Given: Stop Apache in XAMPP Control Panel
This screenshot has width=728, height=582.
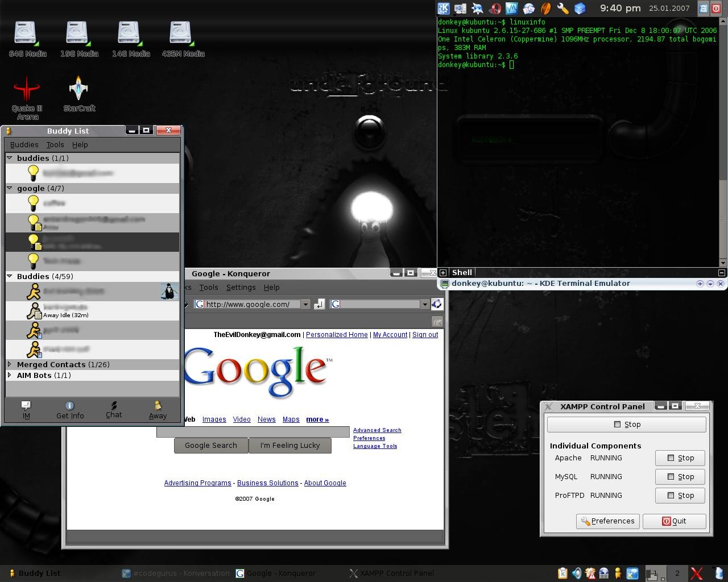Looking at the screenshot, I should click(680, 458).
